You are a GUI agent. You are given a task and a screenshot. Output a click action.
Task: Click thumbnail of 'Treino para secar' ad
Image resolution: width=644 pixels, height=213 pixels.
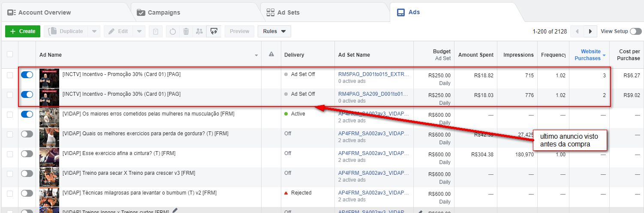(49, 177)
